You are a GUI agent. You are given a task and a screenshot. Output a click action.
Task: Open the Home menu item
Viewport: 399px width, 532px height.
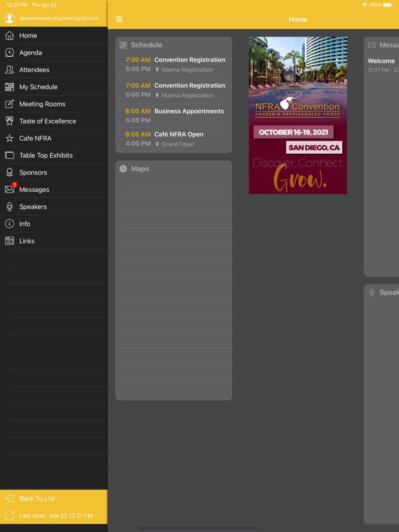click(53, 35)
